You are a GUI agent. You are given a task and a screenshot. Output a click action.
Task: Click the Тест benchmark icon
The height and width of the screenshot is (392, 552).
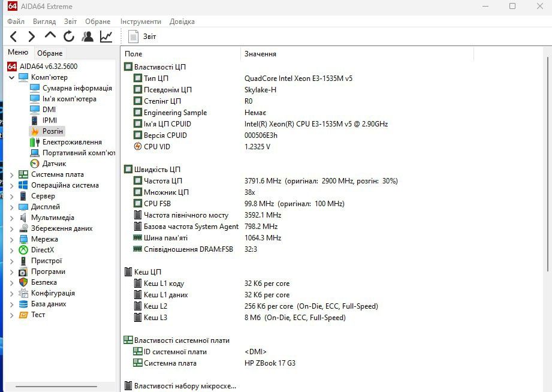[23, 315]
